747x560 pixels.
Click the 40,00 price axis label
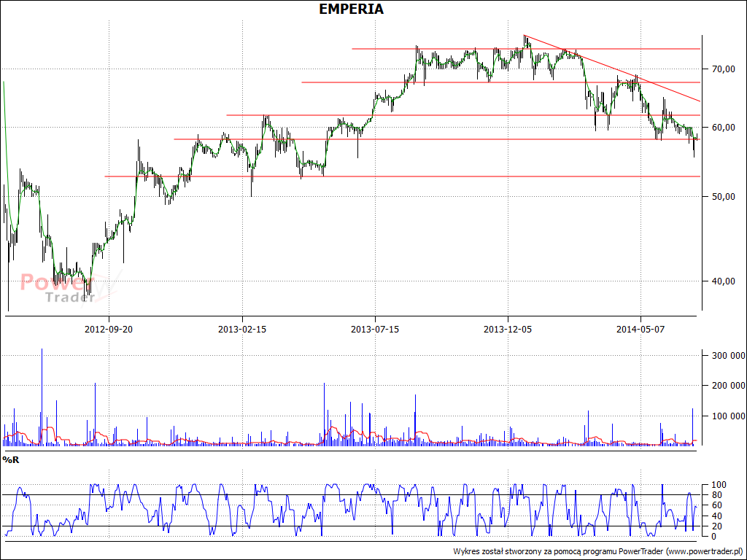tap(723, 281)
